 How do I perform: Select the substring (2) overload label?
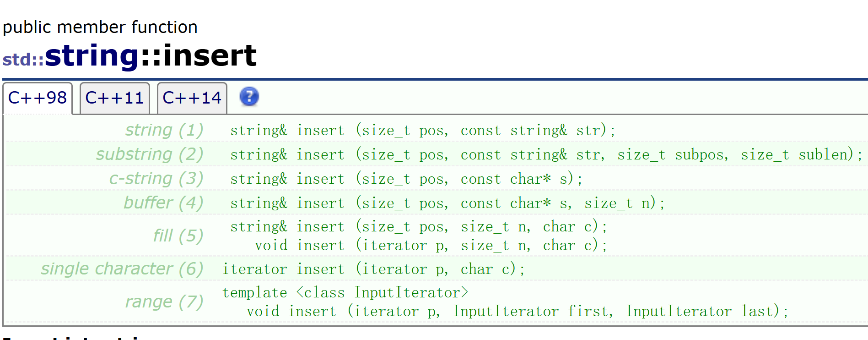(x=150, y=154)
